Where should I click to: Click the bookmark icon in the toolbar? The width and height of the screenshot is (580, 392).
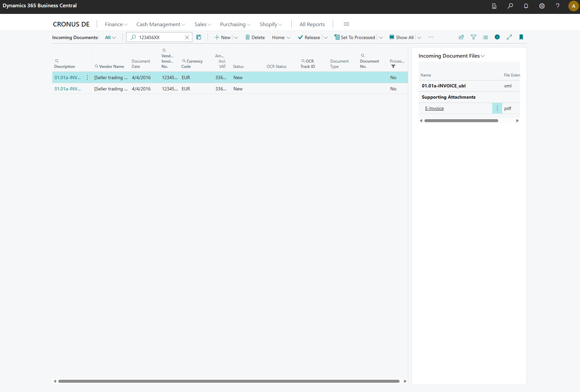[521, 37]
